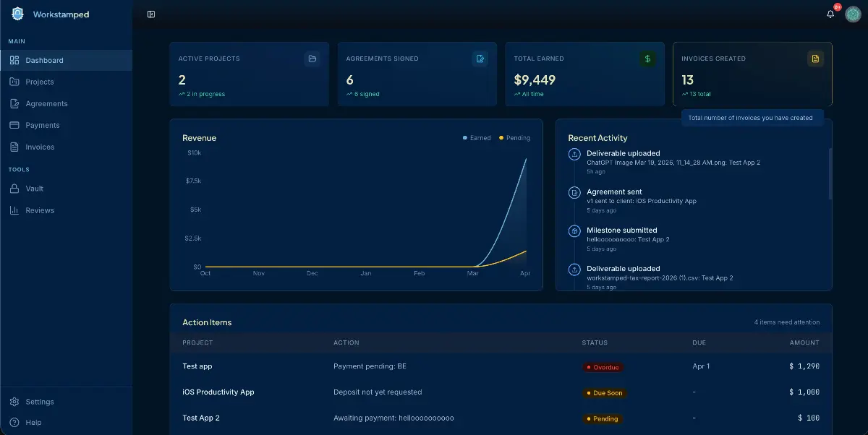Click the Agreement sent activity icon
Viewport: 868px width, 435px height.
[x=574, y=192]
